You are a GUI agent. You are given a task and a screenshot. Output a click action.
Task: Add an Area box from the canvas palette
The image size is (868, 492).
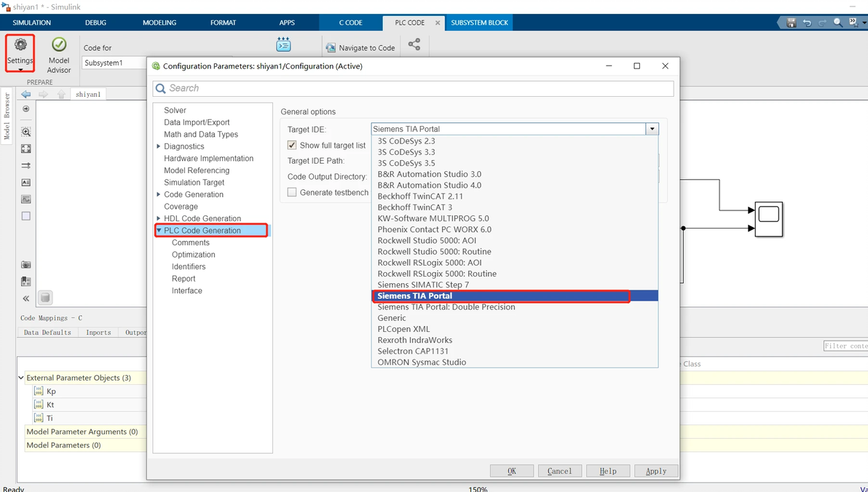coord(26,216)
